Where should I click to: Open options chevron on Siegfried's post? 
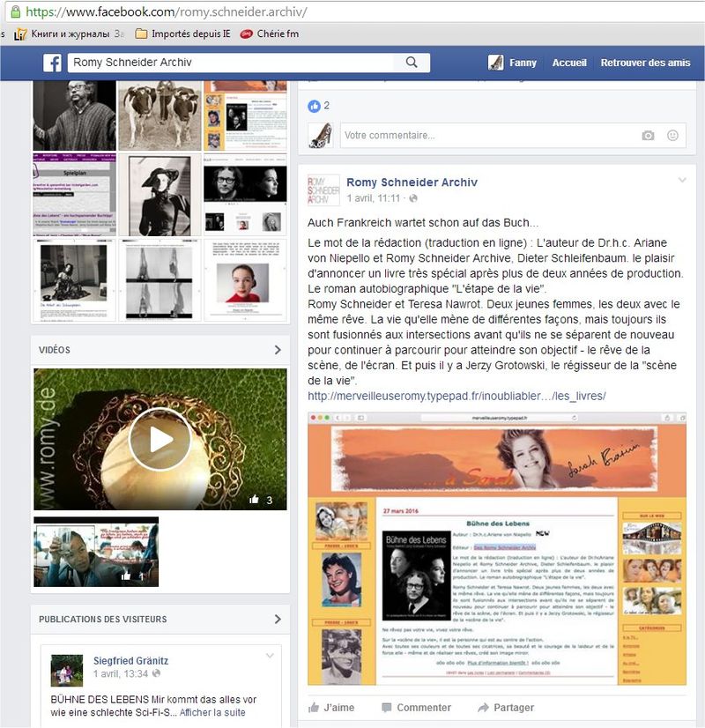270,656
